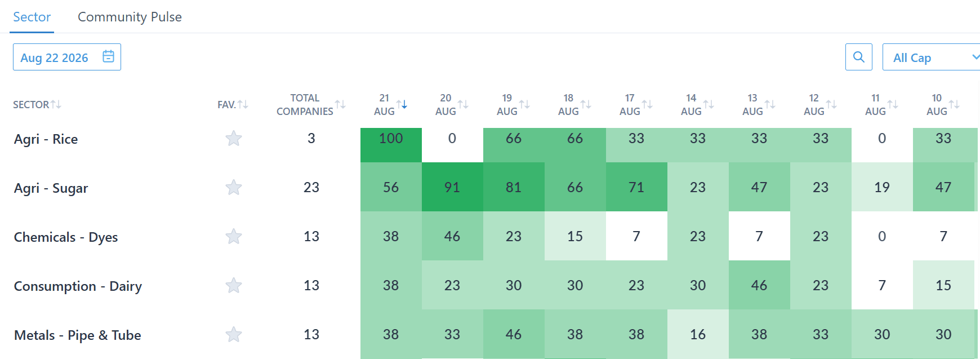Select the Sector tab
Viewport: 980px width, 359px height.
32,17
